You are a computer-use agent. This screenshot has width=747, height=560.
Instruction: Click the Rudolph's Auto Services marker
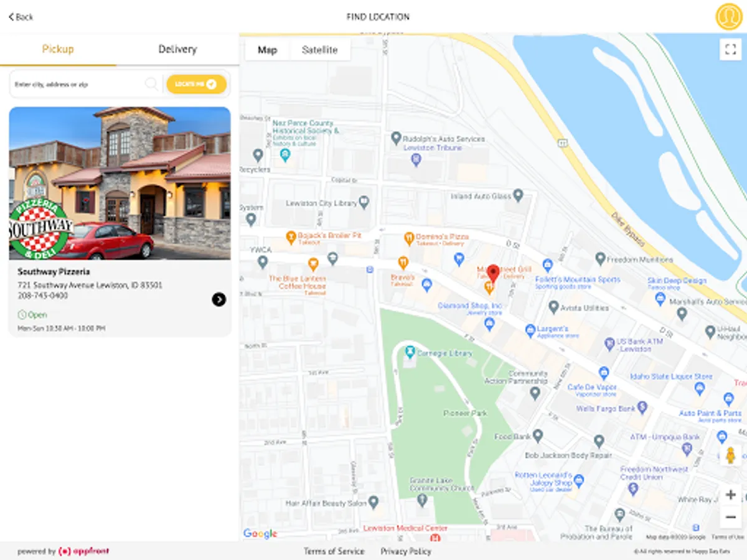click(x=396, y=138)
